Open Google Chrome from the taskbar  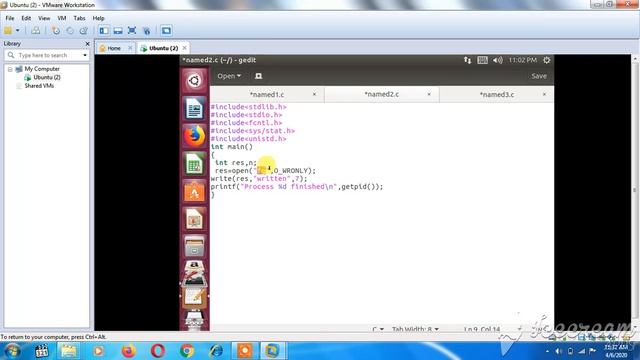[x=187, y=351]
